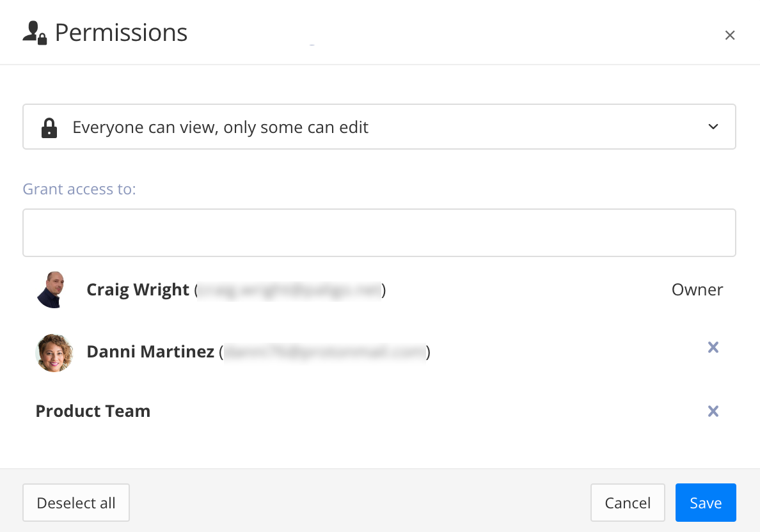The width and height of the screenshot is (760, 532).
Task: Click Craig Wright's avatar photo
Action: 54,289
